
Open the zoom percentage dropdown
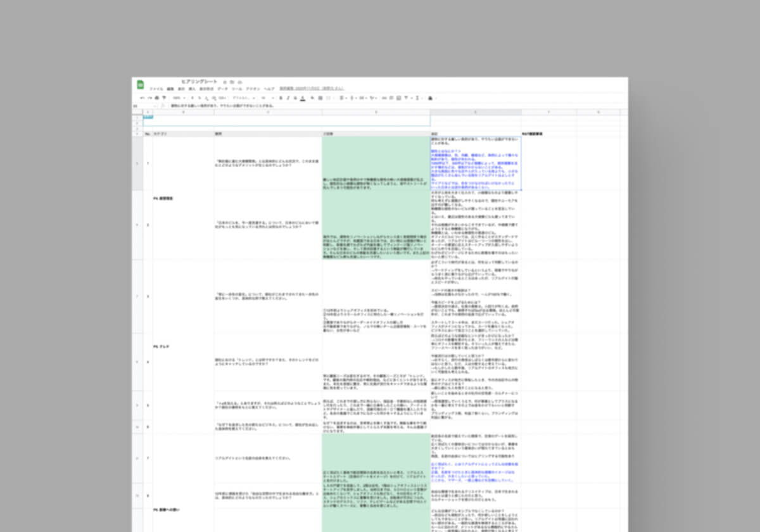179,98
